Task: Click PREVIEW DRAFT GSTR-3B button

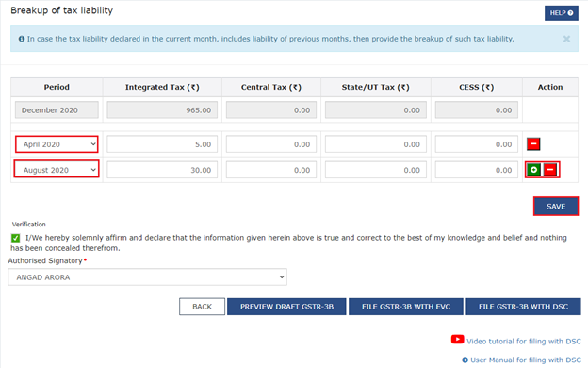Action: [286, 307]
